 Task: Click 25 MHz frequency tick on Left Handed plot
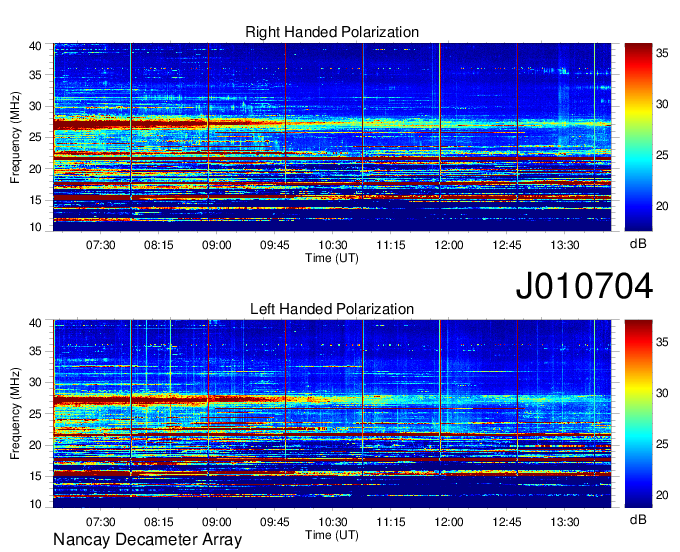(x=36, y=414)
